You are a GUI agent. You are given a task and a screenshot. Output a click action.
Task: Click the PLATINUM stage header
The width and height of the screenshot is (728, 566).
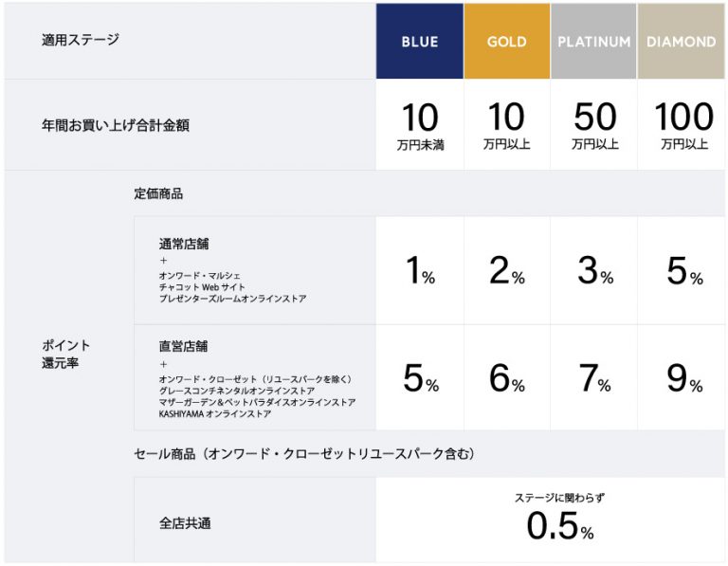pyautogui.click(x=593, y=42)
